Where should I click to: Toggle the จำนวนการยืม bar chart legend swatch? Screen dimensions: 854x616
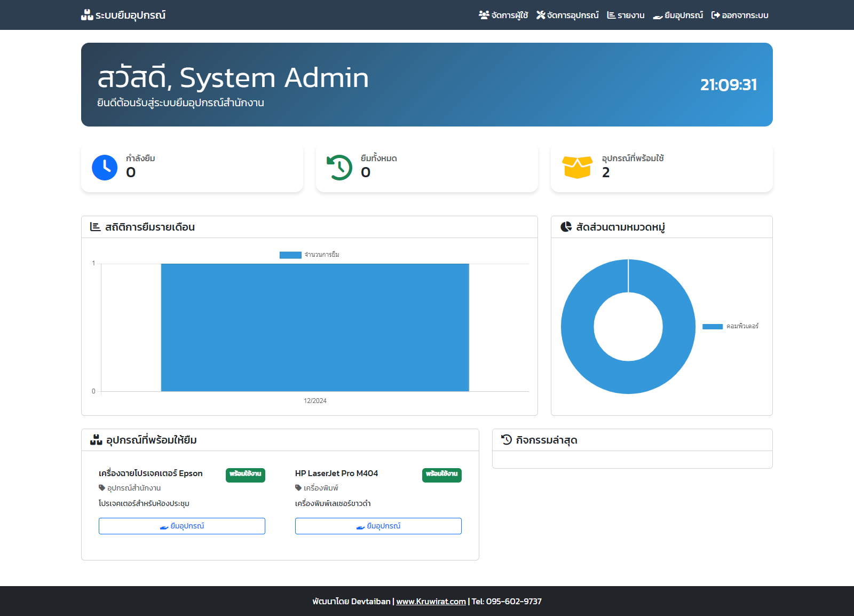(x=290, y=255)
